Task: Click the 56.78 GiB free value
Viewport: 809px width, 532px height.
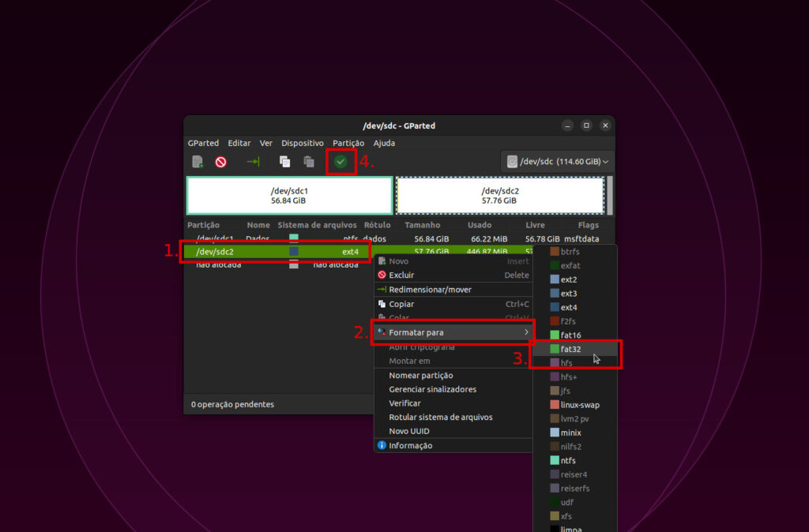Action: (x=542, y=239)
